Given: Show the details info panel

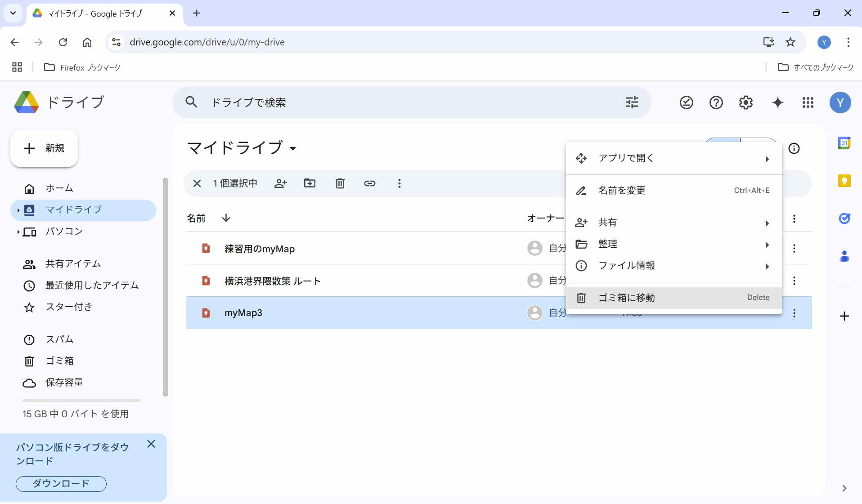Looking at the screenshot, I should [x=794, y=148].
